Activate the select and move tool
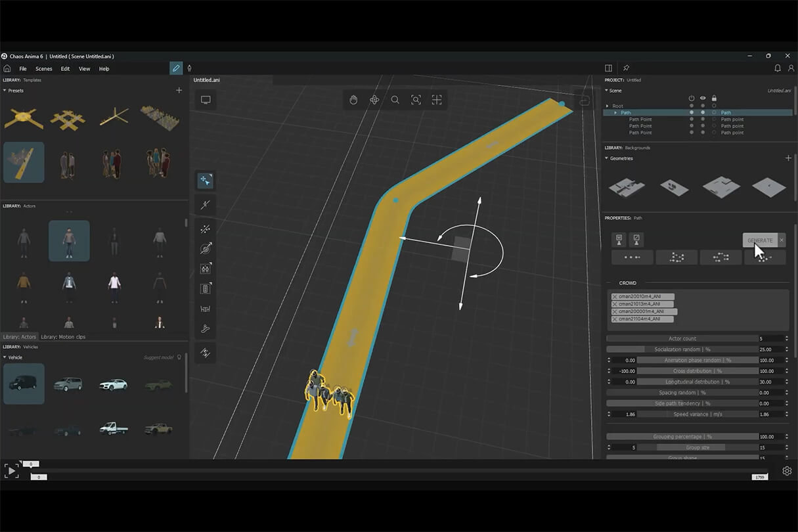The width and height of the screenshot is (798, 532). (206, 181)
